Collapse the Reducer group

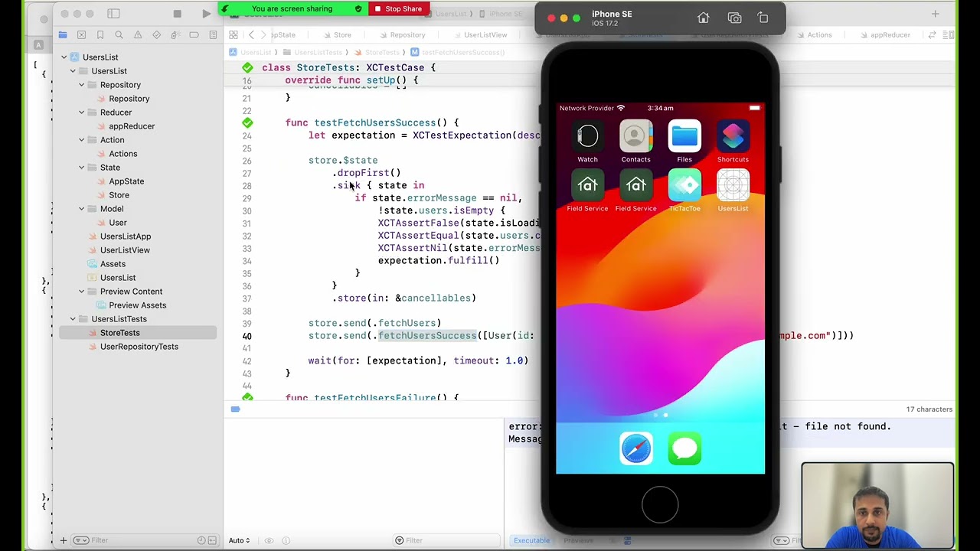tap(82, 112)
